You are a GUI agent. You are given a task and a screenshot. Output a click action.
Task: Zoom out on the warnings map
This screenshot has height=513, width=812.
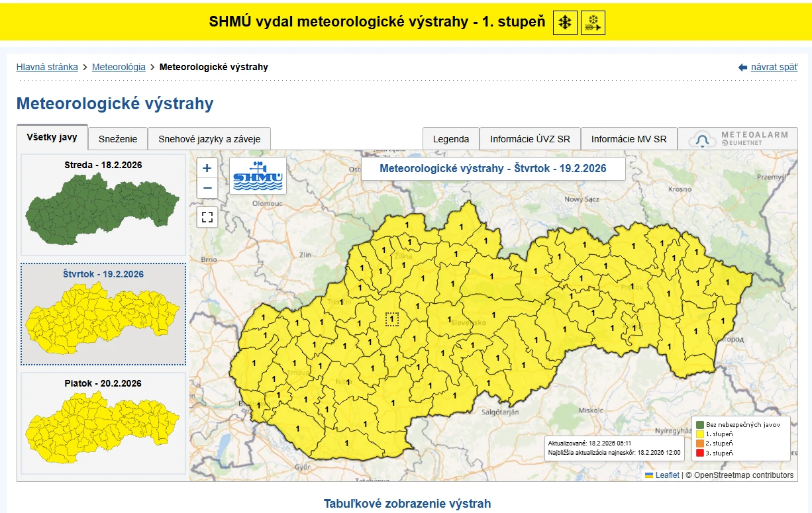207,188
